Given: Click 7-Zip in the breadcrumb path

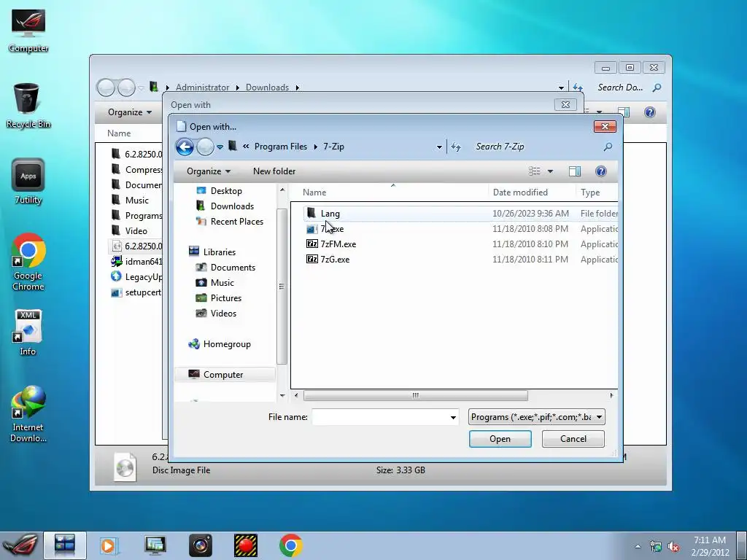Looking at the screenshot, I should point(333,147).
